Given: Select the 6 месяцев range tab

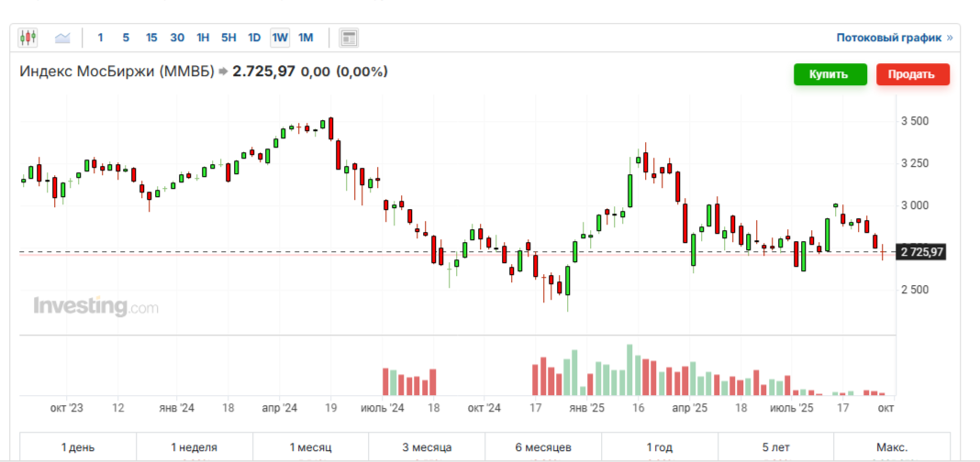Looking at the screenshot, I should (x=543, y=447).
